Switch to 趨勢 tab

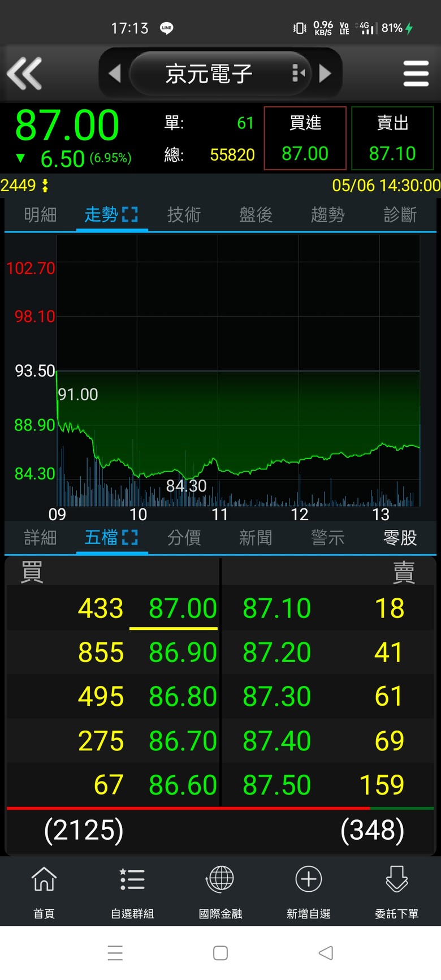327,214
